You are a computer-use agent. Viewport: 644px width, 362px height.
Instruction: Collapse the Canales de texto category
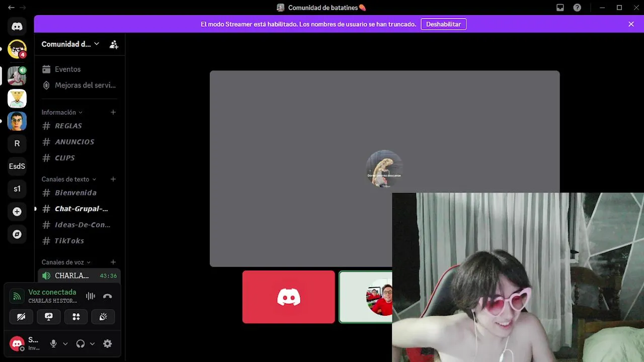tap(69, 179)
